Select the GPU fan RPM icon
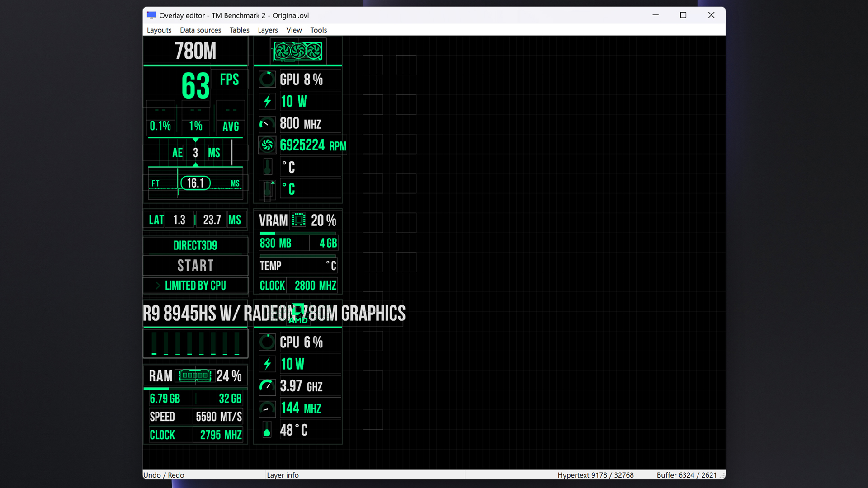Screen dimensions: 868x488 click(x=267, y=145)
